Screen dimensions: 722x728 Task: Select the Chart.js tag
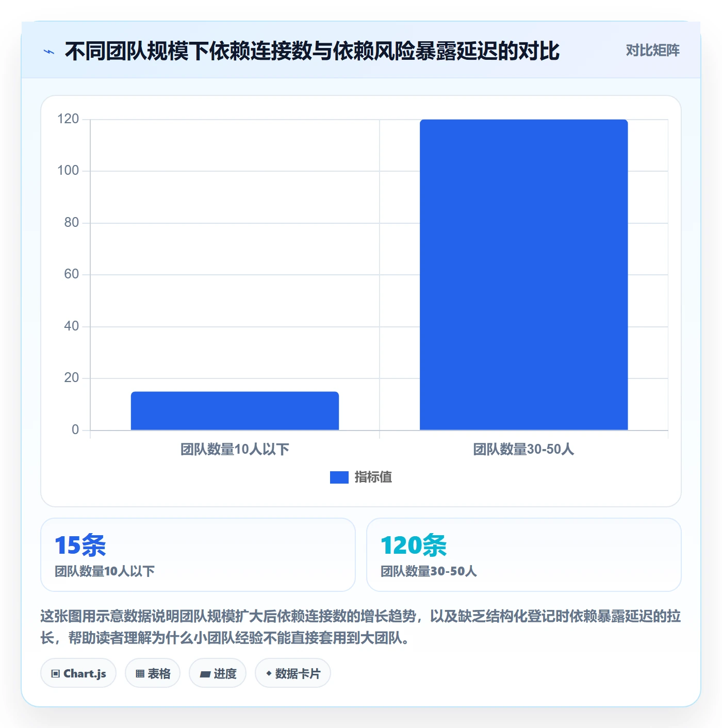[78, 673]
